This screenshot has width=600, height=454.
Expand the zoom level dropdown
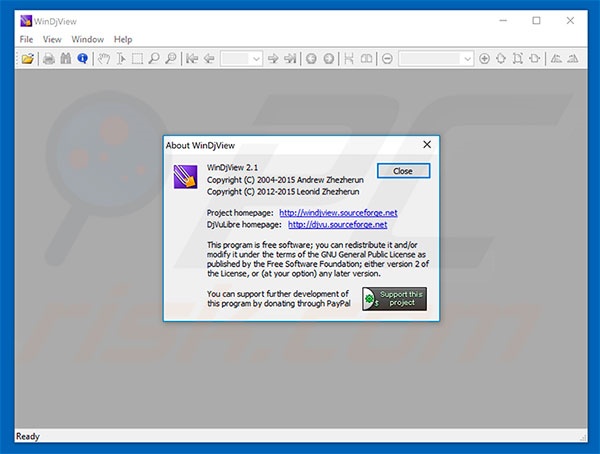467,59
